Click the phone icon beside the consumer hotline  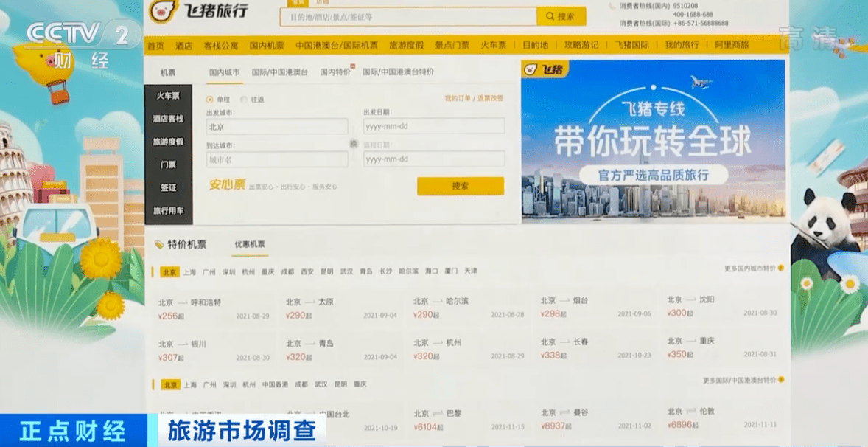point(612,6)
